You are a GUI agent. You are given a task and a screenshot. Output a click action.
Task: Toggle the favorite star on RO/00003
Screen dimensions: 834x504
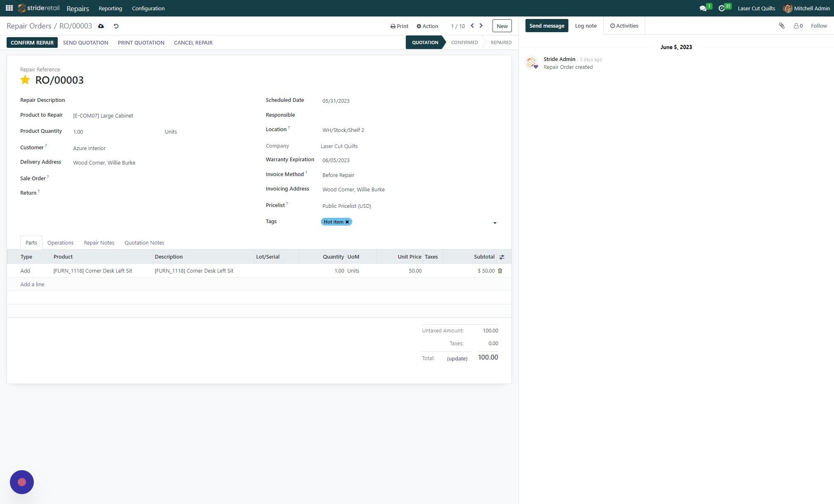tap(25, 80)
